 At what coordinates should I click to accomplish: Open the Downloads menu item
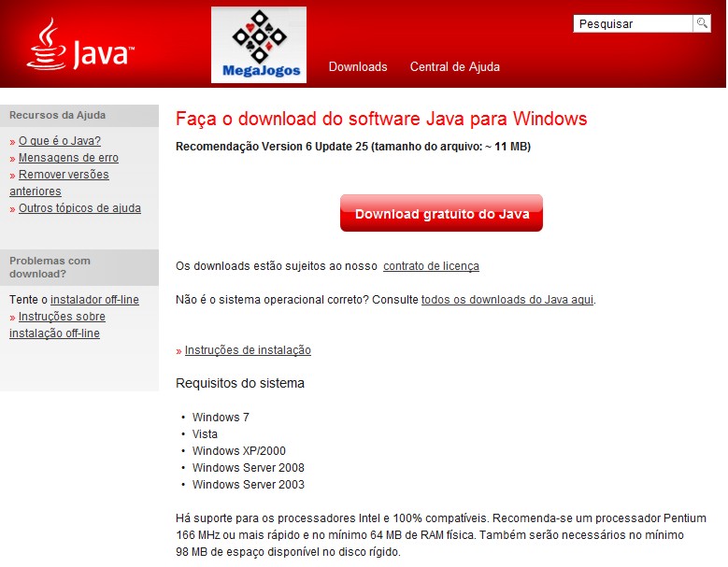[358, 67]
